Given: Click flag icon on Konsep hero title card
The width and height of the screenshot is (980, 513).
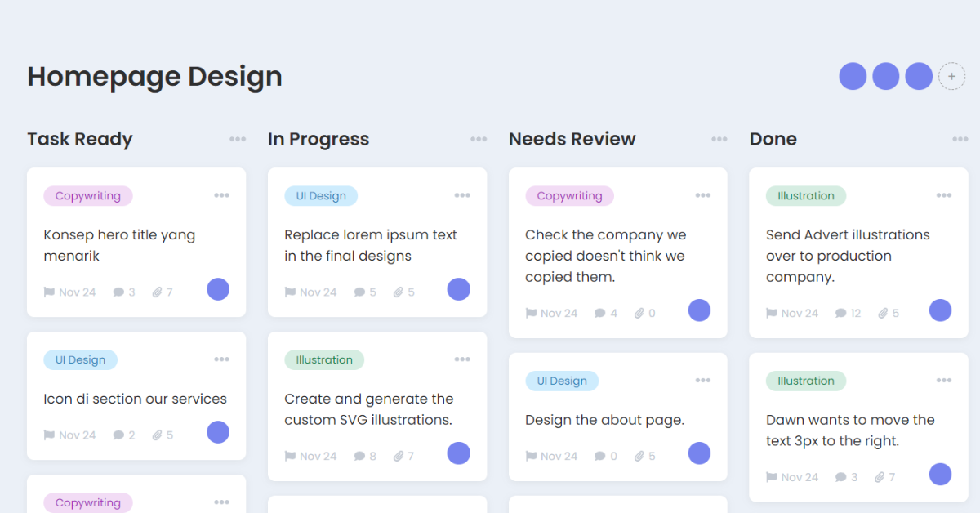Looking at the screenshot, I should click(x=50, y=292).
